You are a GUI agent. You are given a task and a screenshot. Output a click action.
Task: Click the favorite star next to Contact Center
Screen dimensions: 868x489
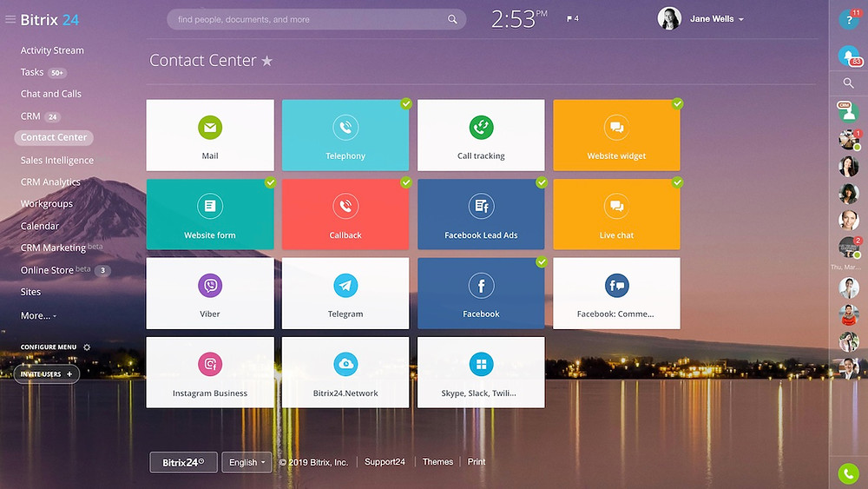pyautogui.click(x=266, y=60)
